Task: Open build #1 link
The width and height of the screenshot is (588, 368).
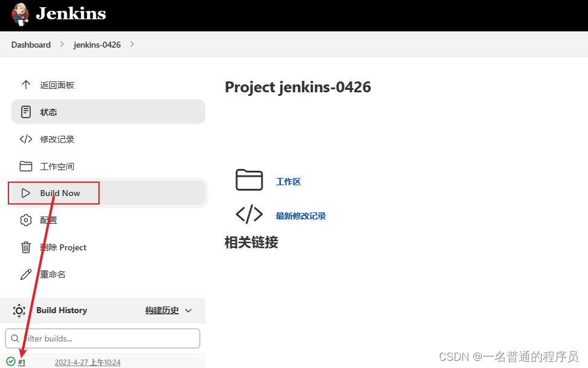Action: click(x=22, y=363)
